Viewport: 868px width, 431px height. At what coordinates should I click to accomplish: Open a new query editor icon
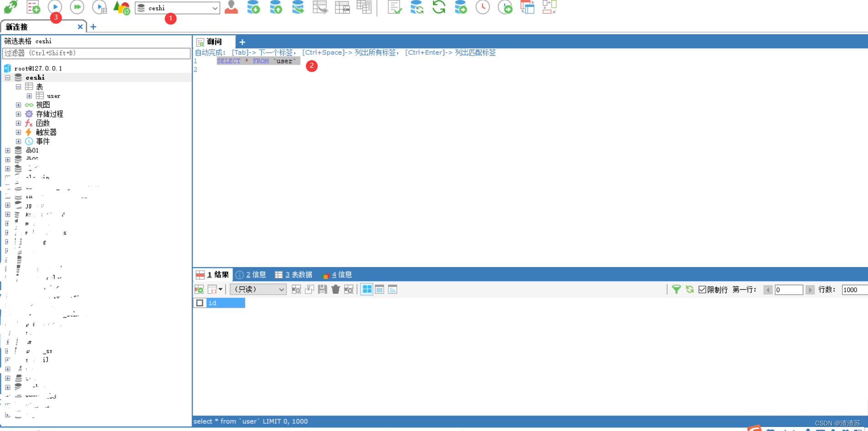pos(33,7)
